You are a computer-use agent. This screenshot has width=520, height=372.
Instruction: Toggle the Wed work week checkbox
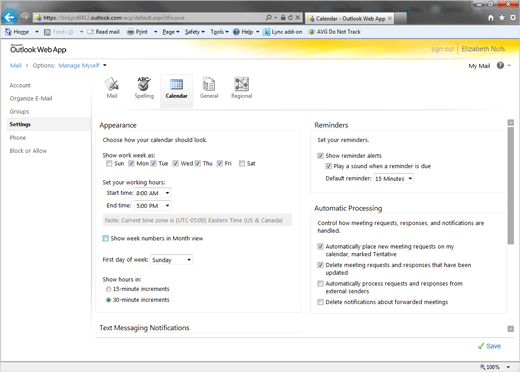tap(176, 163)
